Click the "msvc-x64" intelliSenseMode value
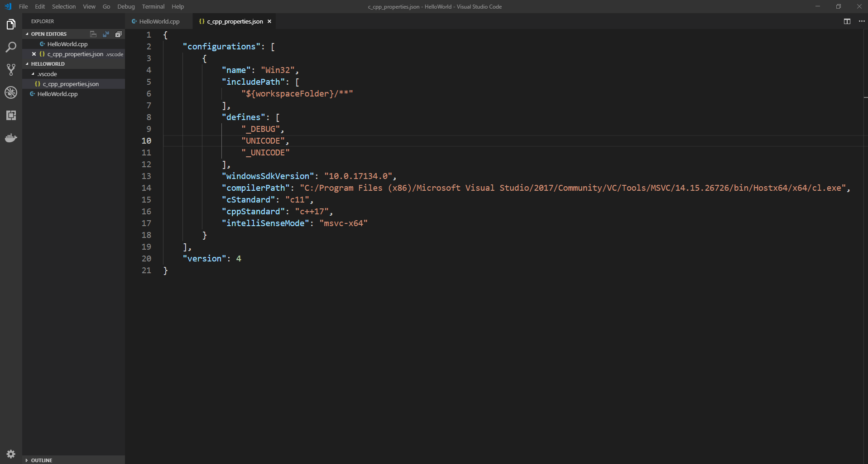868x464 pixels. [344, 223]
